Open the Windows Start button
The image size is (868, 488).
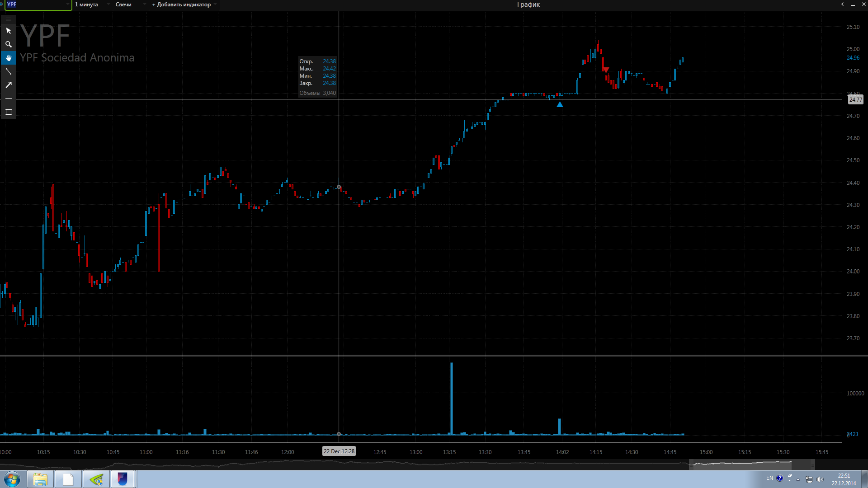(x=12, y=479)
